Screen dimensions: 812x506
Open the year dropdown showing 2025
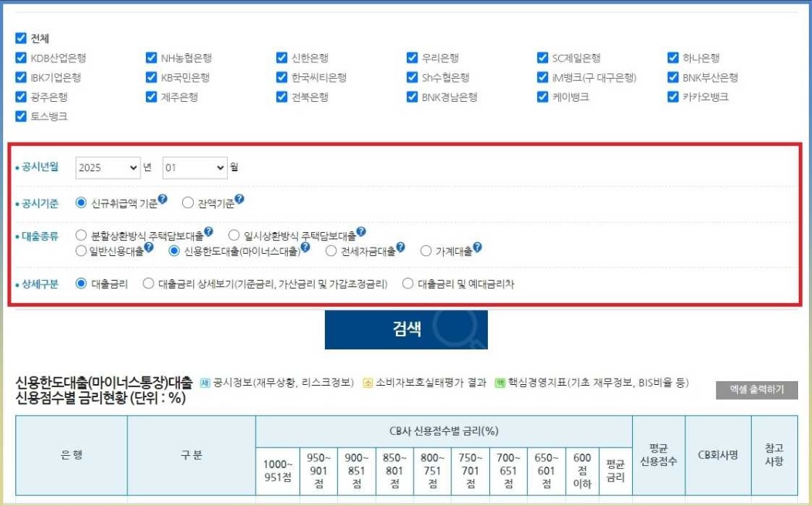107,167
